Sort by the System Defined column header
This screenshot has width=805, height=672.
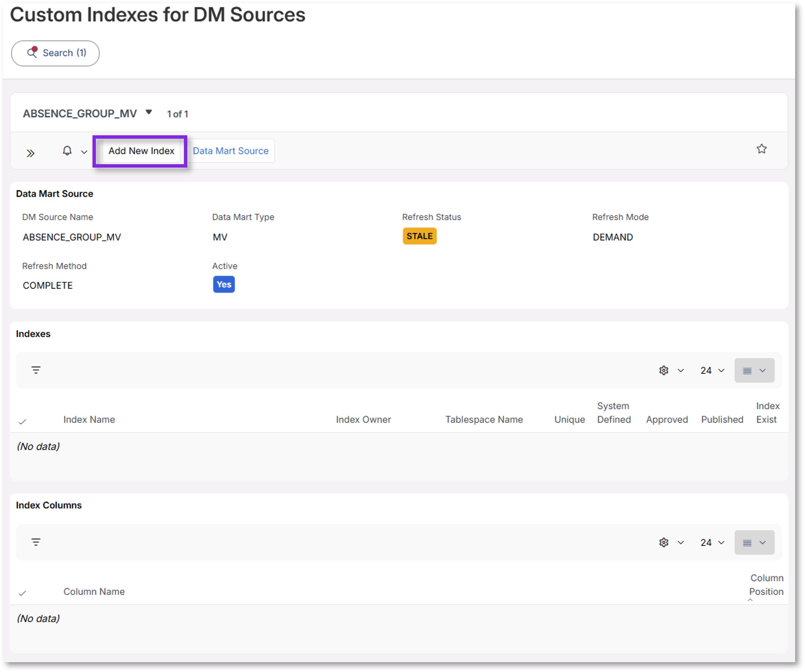click(614, 412)
